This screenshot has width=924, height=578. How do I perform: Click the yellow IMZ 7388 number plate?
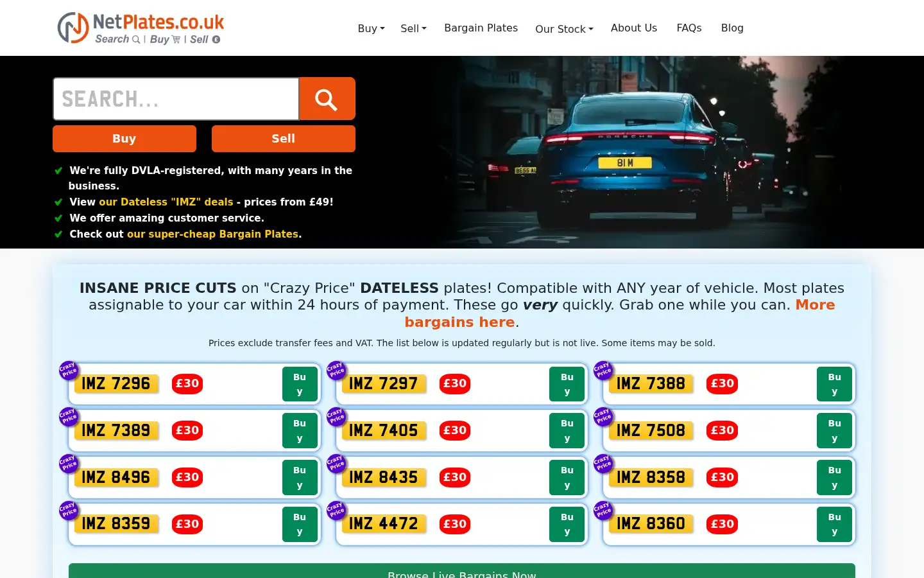tap(651, 383)
